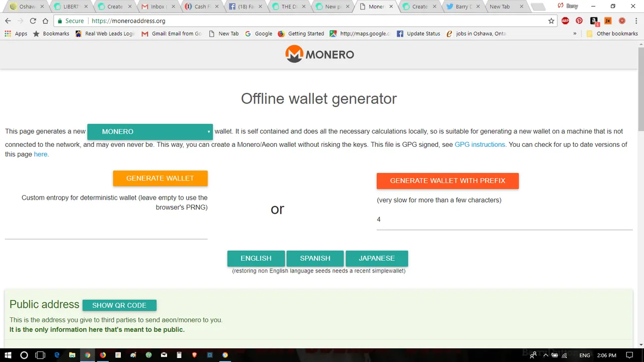Image resolution: width=644 pixels, height=362 pixels.
Task: Switch to the Facebook (18) tab
Action: [x=247, y=7]
